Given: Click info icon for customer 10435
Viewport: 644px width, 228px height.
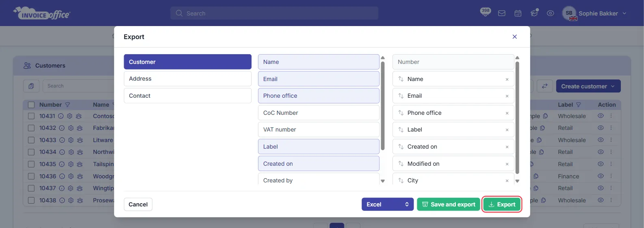Looking at the screenshot, I should tap(62, 164).
